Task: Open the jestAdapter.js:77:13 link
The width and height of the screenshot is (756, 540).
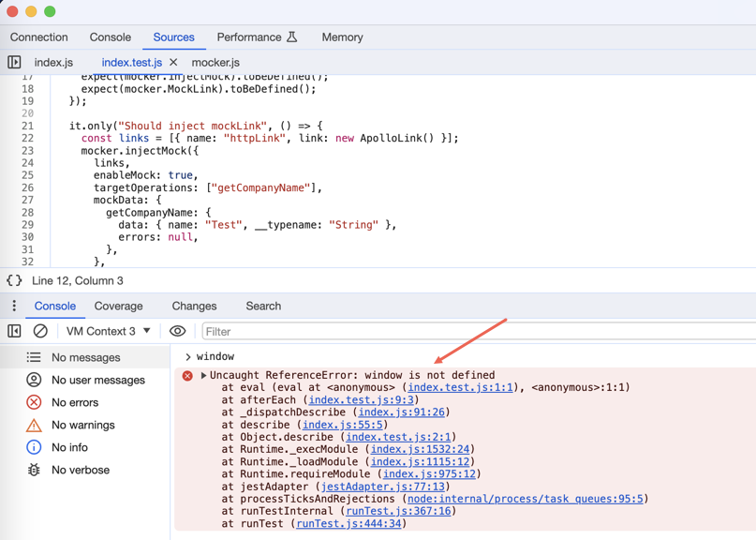Action: click(x=383, y=487)
